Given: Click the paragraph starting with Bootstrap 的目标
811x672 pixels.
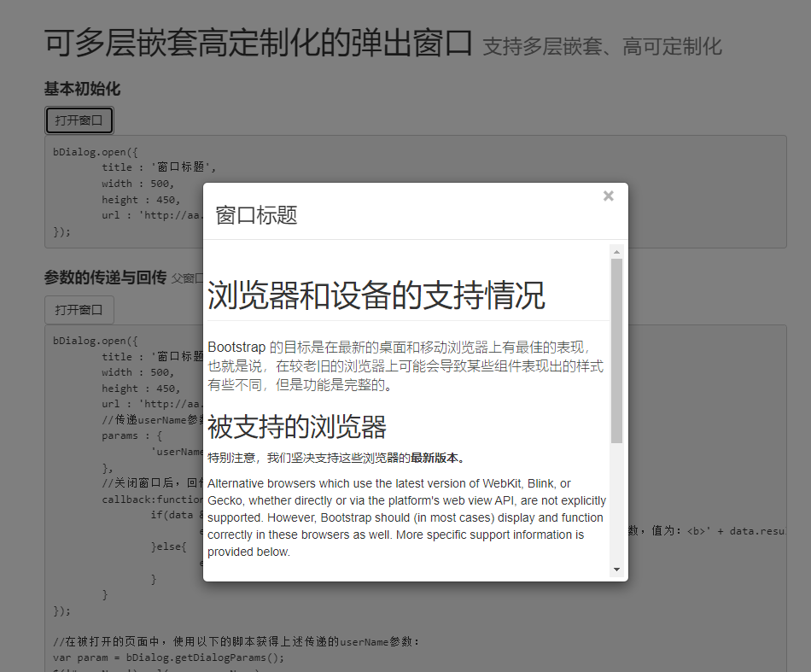Looking at the screenshot, I should [x=405, y=365].
